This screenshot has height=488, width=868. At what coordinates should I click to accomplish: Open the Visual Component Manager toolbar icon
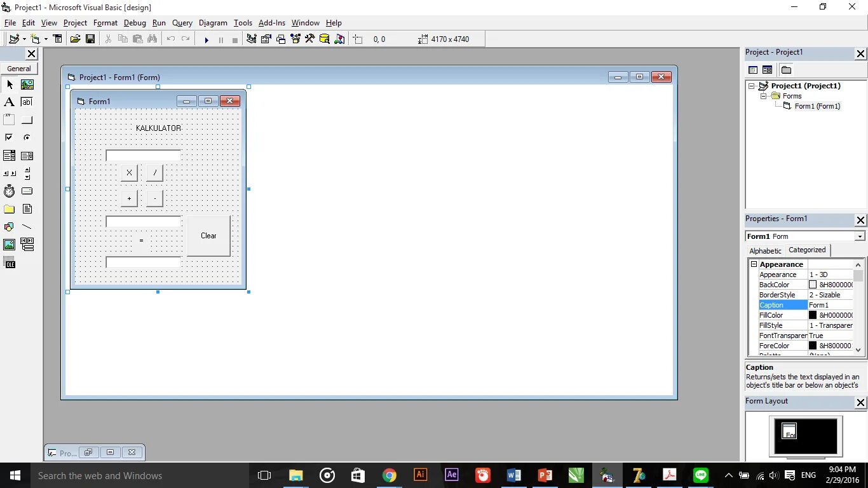(x=339, y=39)
